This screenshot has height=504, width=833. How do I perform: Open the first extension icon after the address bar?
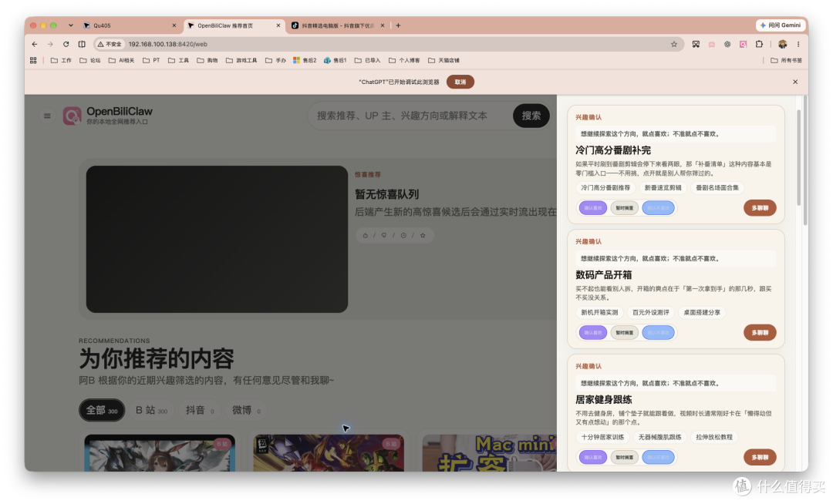point(696,44)
